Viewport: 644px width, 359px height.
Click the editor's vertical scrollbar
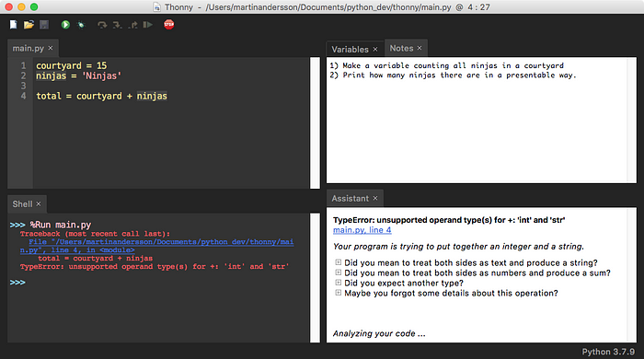tap(315, 122)
